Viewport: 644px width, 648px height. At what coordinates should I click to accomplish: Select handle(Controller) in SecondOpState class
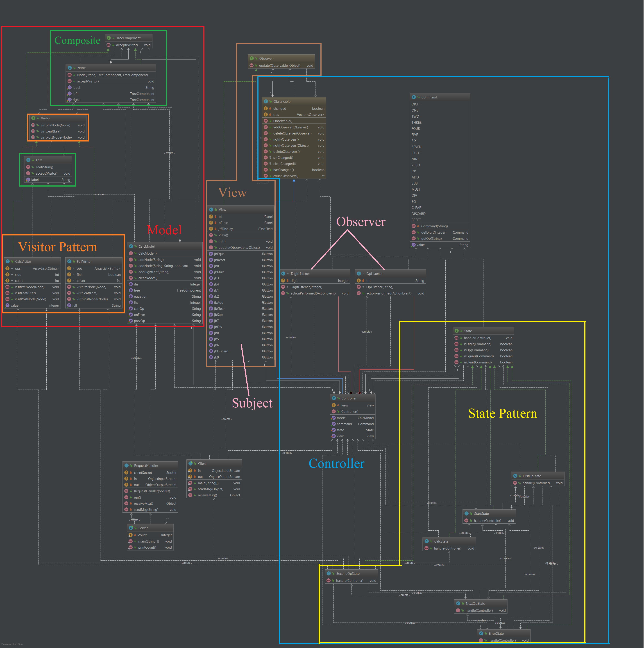point(350,581)
